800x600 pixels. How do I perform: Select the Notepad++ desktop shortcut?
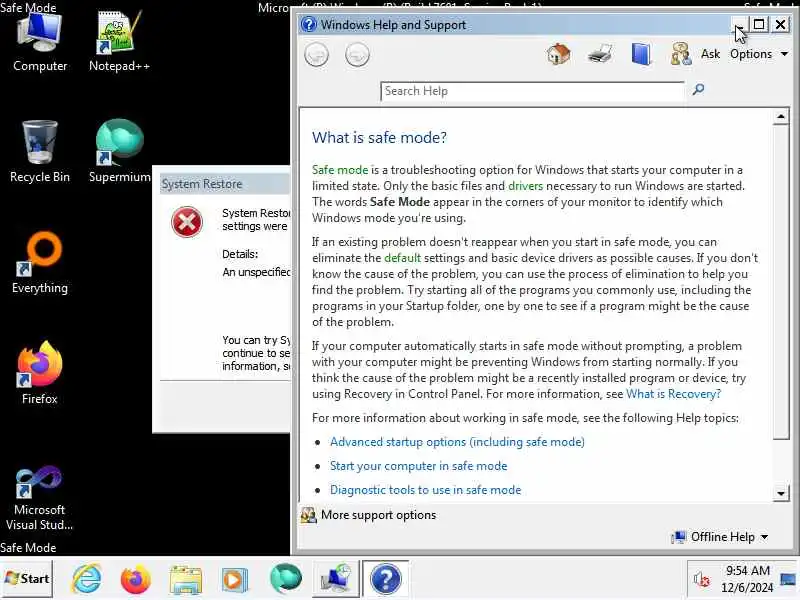pos(119,43)
